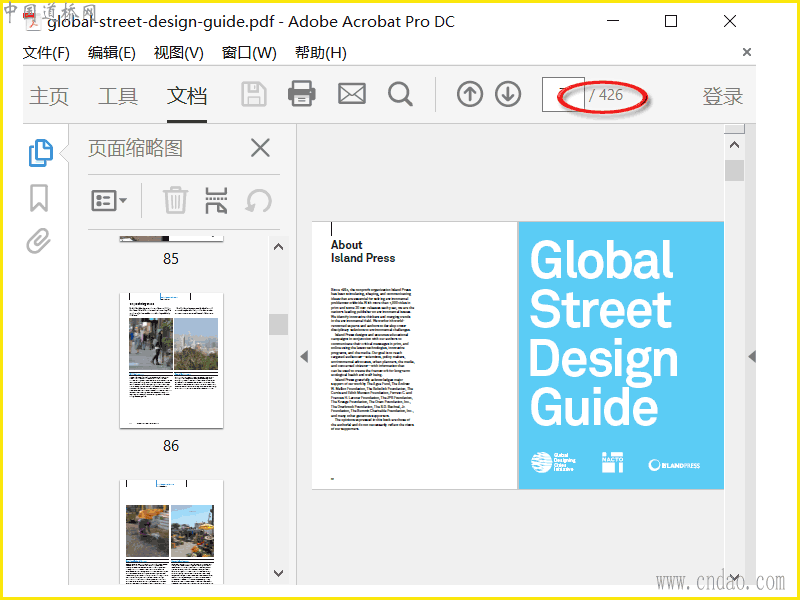
Task: Maximize the Acrobat window
Action: (671, 21)
